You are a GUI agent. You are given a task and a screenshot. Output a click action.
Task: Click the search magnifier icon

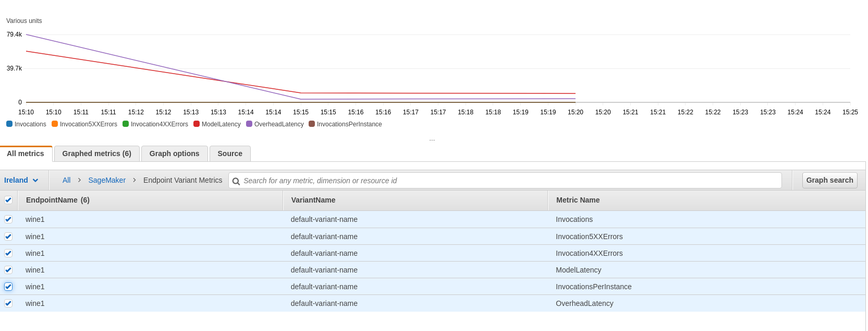click(x=236, y=181)
